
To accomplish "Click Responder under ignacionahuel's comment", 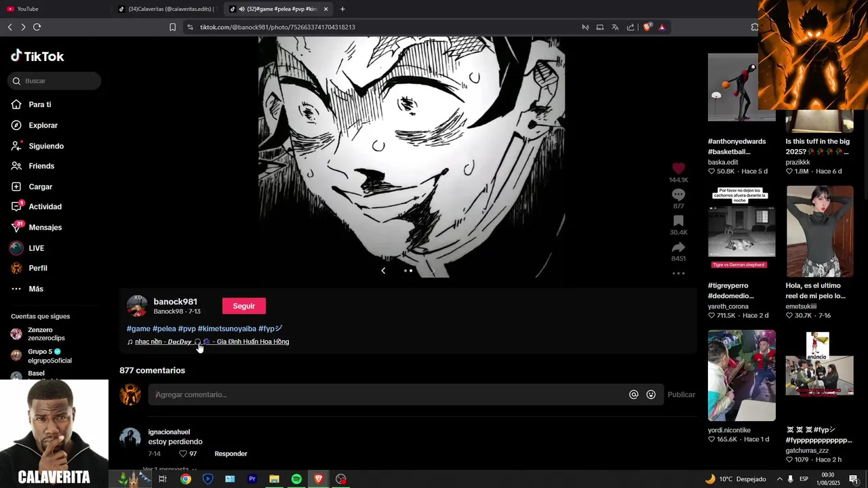I will (x=231, y=453).
